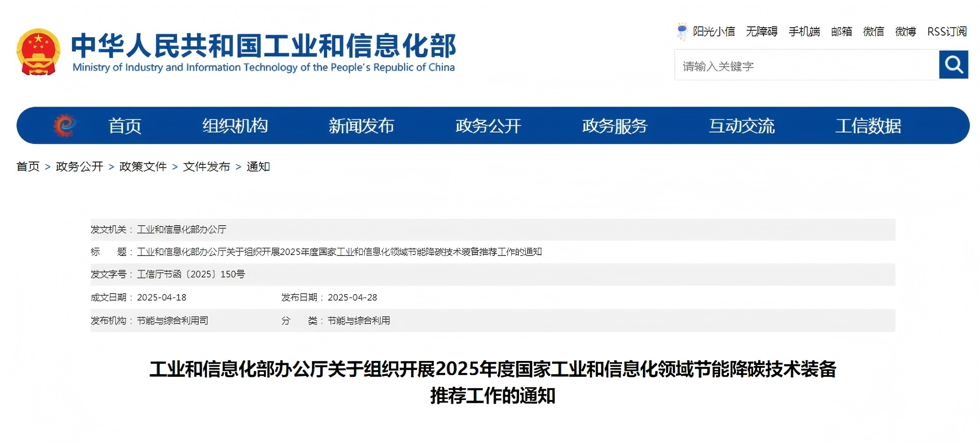Click the 微博 link in header
This screenshot has width=980, height=444.
coord(905,31)
